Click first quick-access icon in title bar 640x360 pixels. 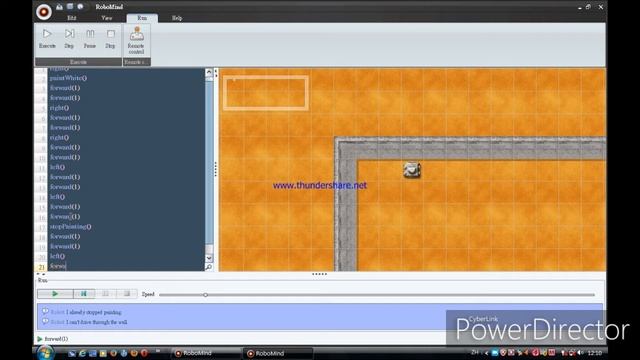click(59, 7)
